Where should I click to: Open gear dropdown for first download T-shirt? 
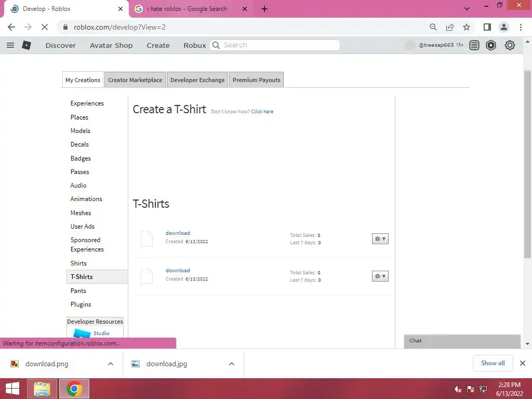(380, 239)
